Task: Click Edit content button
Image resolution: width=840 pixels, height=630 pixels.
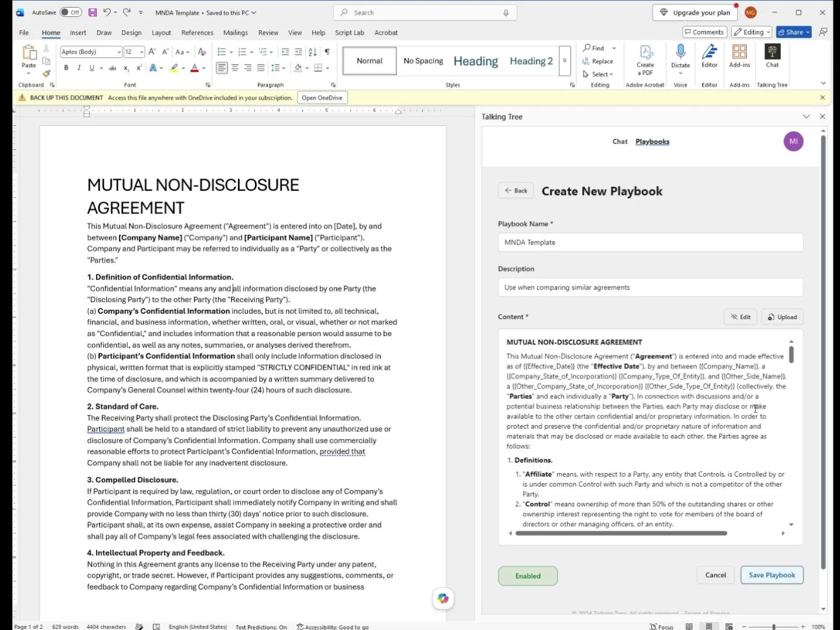Action: (740, 317)
